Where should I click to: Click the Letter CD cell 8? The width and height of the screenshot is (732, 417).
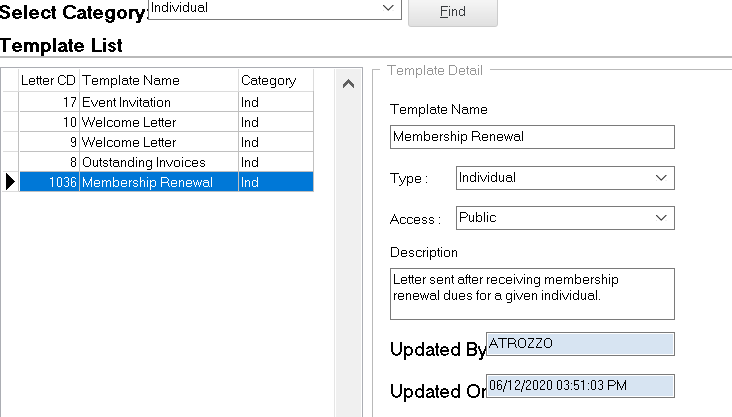point(49,162)
